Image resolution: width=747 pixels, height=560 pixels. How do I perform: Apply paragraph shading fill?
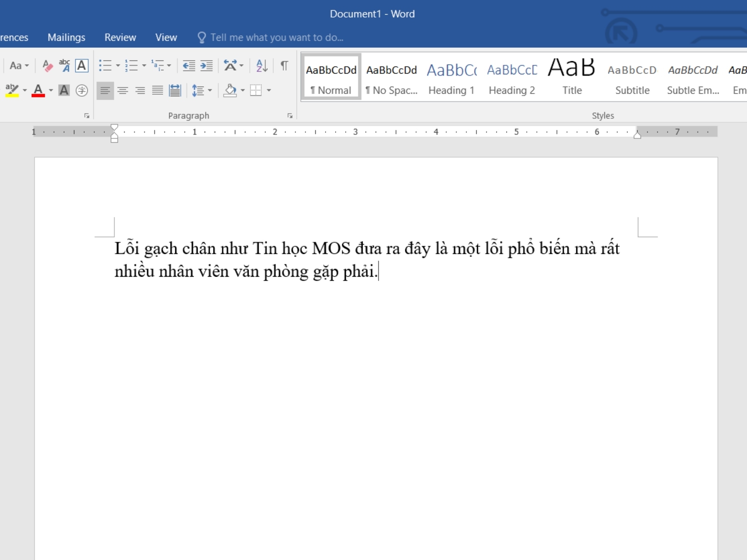tap(230, 90)
